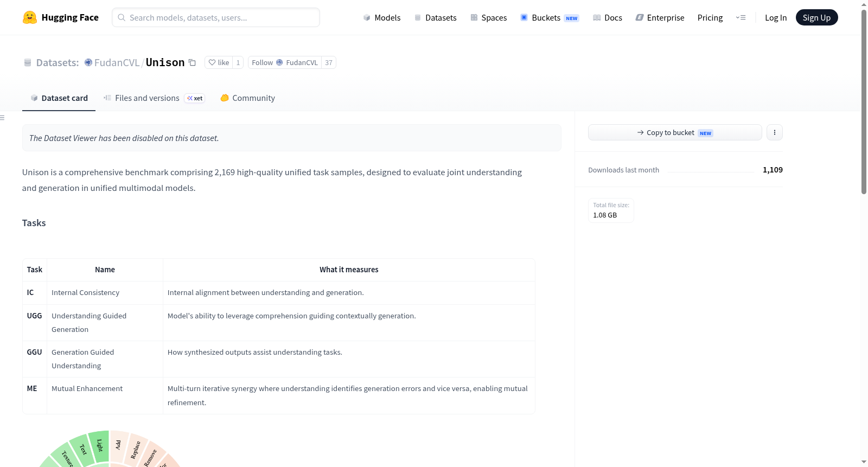Screen dimensions: 868x467
Task: Click the Models cube icon
Action: point(367,17)
